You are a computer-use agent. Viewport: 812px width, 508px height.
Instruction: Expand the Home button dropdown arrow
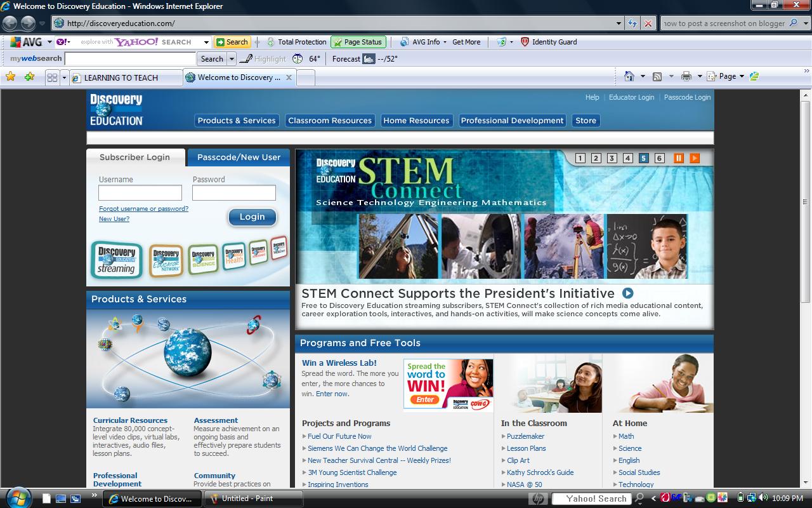[643, 76]
